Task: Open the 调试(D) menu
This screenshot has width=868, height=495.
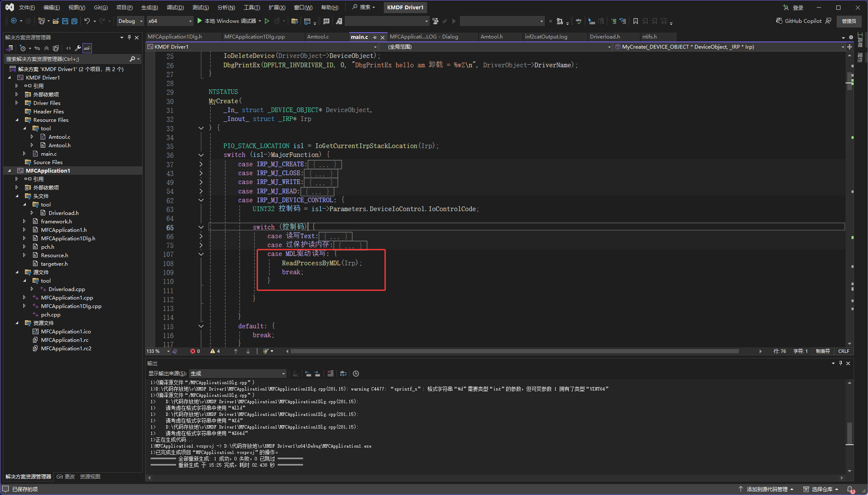Action: click(x=175, y=7)
